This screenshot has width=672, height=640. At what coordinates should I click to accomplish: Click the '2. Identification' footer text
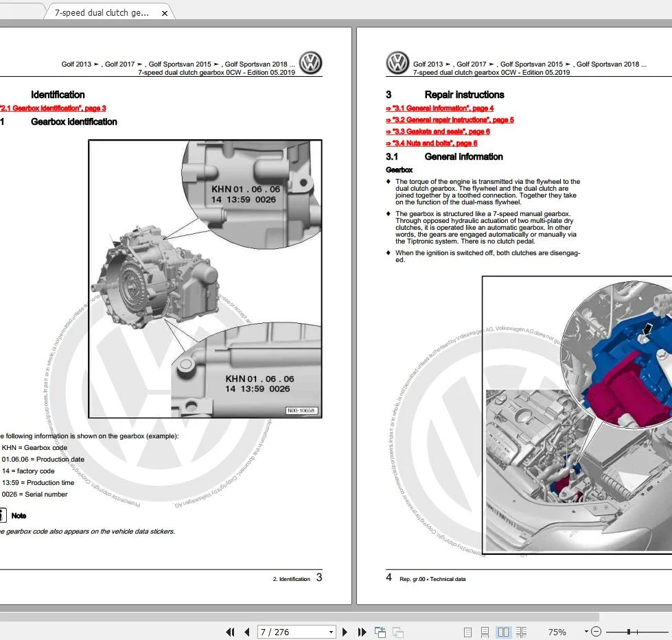click(x=292, y=579)
